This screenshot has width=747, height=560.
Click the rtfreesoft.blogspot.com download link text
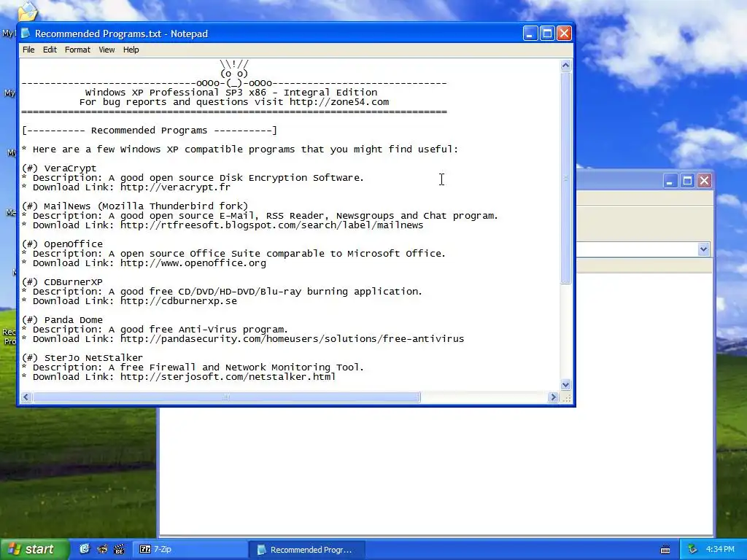pyautogui.click(x=271, y=225)
